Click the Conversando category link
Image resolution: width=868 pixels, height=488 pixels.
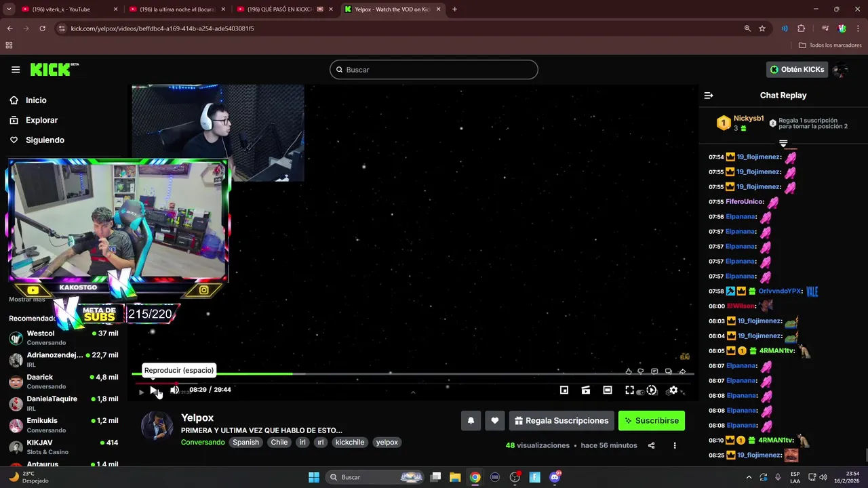click(x=203, y=442)
